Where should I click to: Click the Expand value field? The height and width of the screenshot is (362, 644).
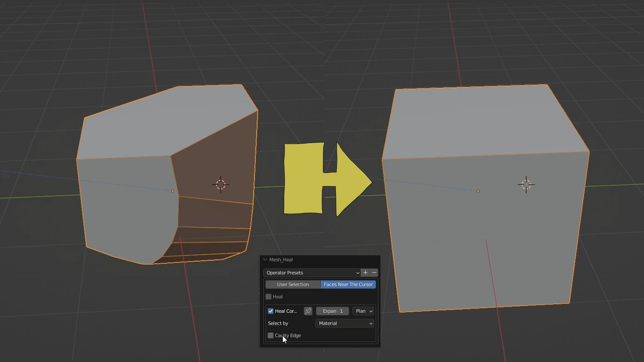[x=332, y=311]
